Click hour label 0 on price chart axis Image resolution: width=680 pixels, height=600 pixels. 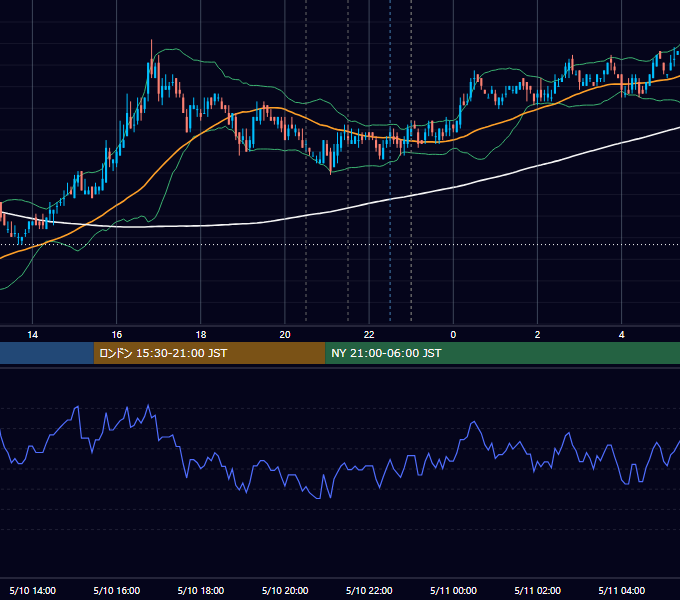[x=453, y=335]
